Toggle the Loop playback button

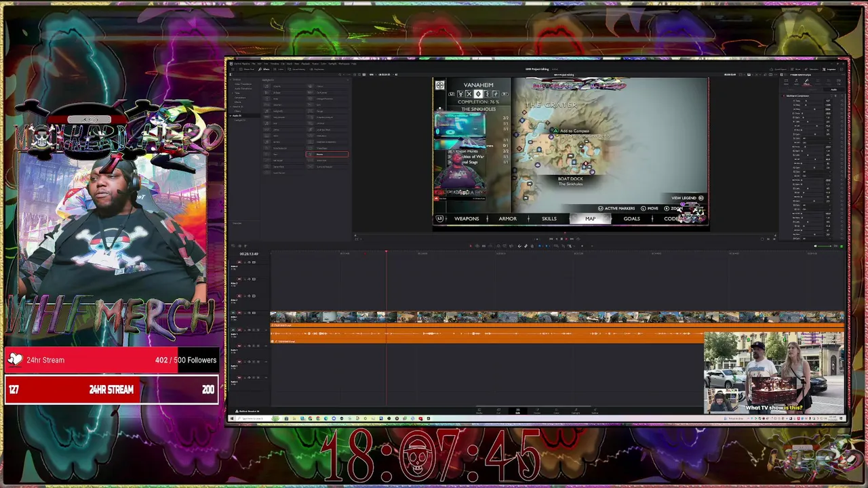point(578,239)
